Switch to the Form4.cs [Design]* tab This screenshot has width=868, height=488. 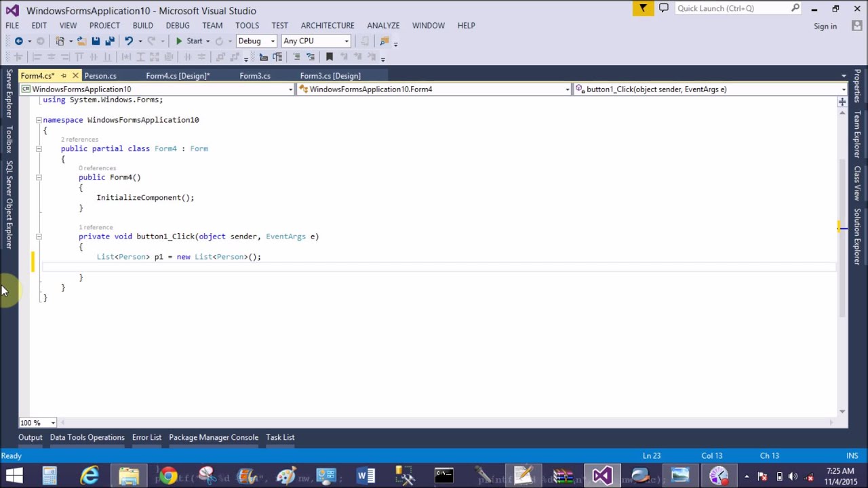tap(178, 76)
